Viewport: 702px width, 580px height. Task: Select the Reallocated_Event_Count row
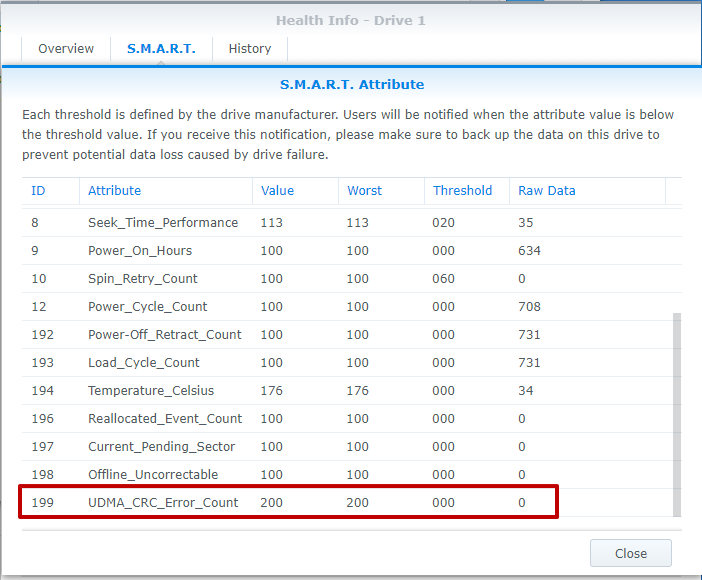[x=165, y=419]
